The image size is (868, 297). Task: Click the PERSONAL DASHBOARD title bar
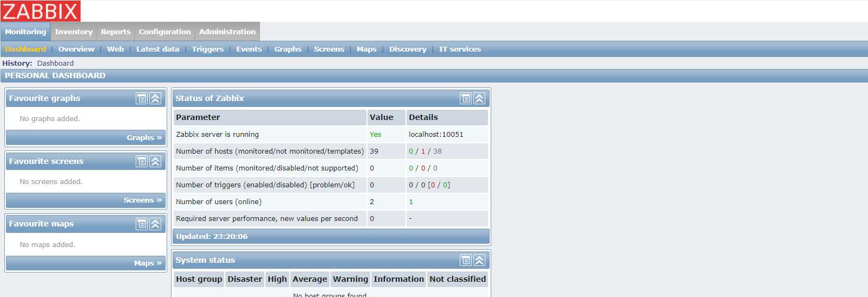[434, 75]
